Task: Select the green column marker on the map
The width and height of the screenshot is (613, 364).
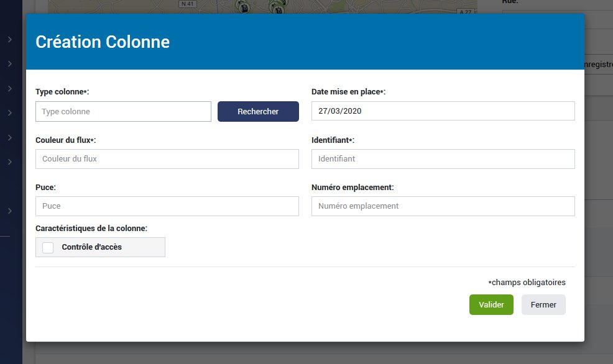Action: tap(242, 7)
